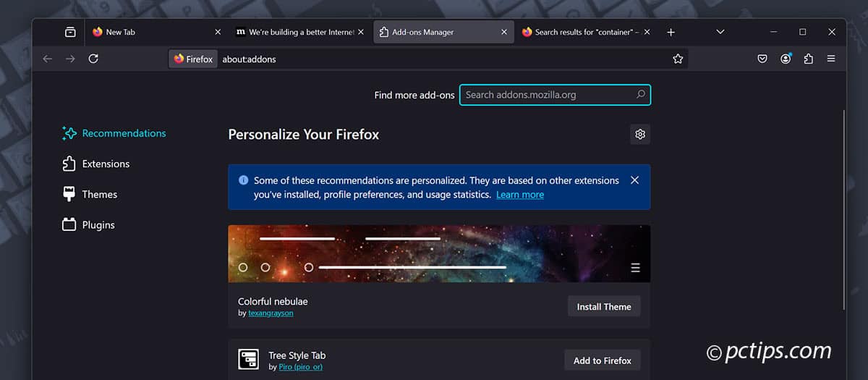Select Themes in the sidebar
The height and width of the screenshot is (380, 868).
coord(99,195)
